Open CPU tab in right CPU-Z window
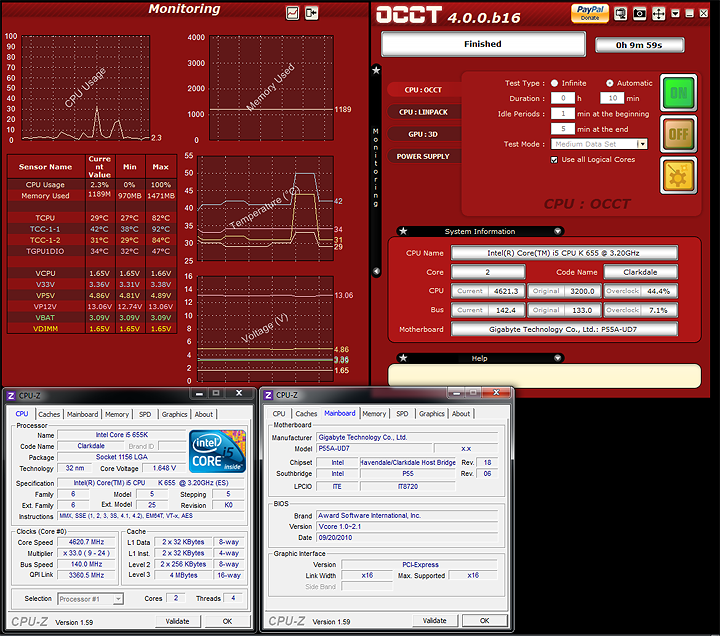720x636 pixels. click(x=279, y=414)
